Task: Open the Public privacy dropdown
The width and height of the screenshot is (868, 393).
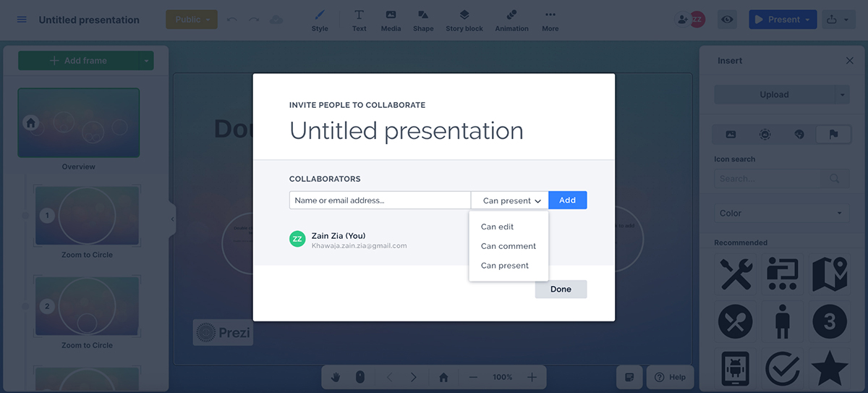Action: click(192, 20)
